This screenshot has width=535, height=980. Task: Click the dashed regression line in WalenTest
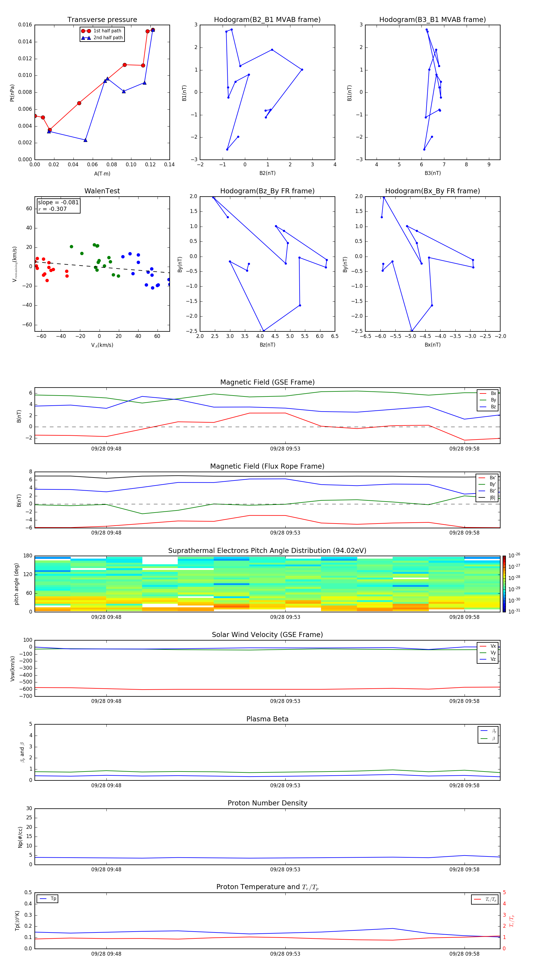point(102,267)
